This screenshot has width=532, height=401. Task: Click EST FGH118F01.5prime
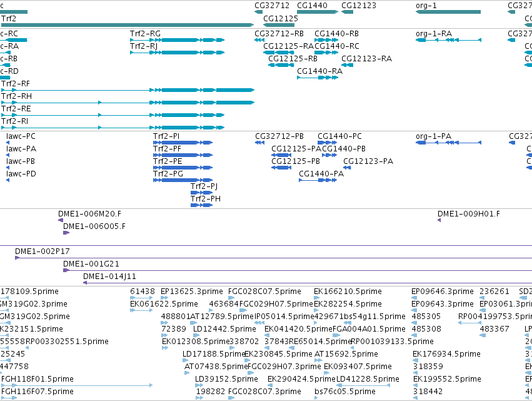tap(77, 386)
